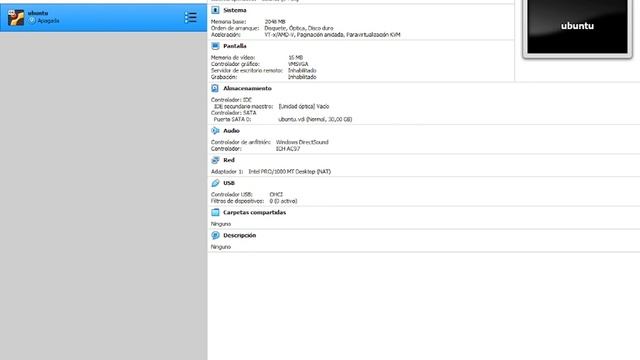Click the Grabación 'Inhabilitado' value
The image size is (640, 360).
click(302, 77)
